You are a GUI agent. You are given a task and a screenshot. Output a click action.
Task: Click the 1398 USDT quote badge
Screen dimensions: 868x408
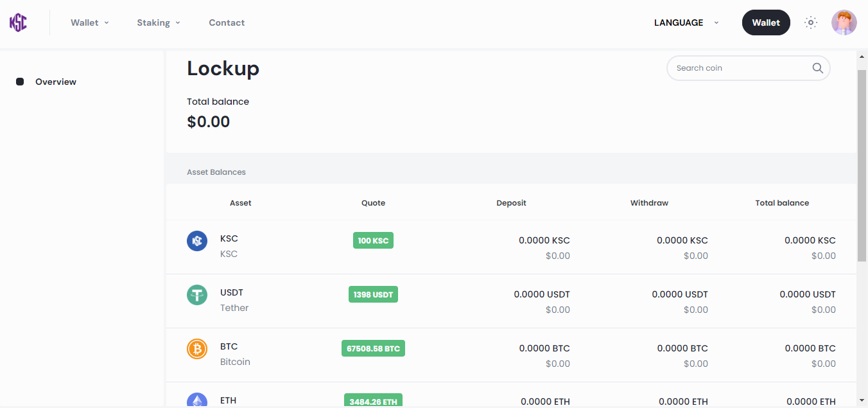373,294
